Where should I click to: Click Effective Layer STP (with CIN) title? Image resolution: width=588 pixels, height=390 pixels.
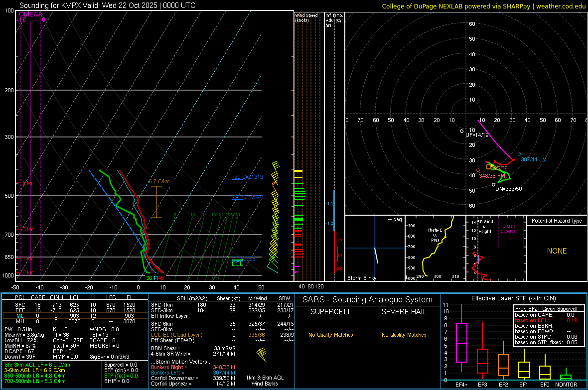pyautogui.click(x=514, y=298)
